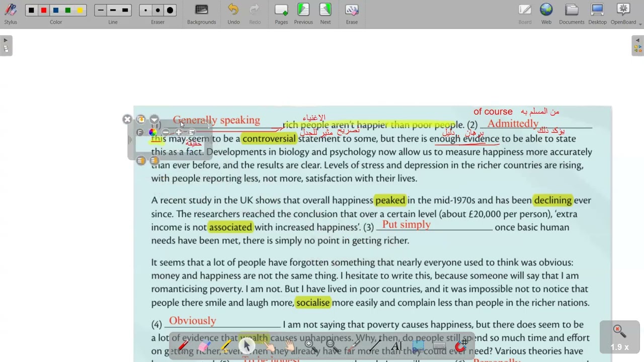Select the pink Eraser tool in the stylus palette

(204, 346)
